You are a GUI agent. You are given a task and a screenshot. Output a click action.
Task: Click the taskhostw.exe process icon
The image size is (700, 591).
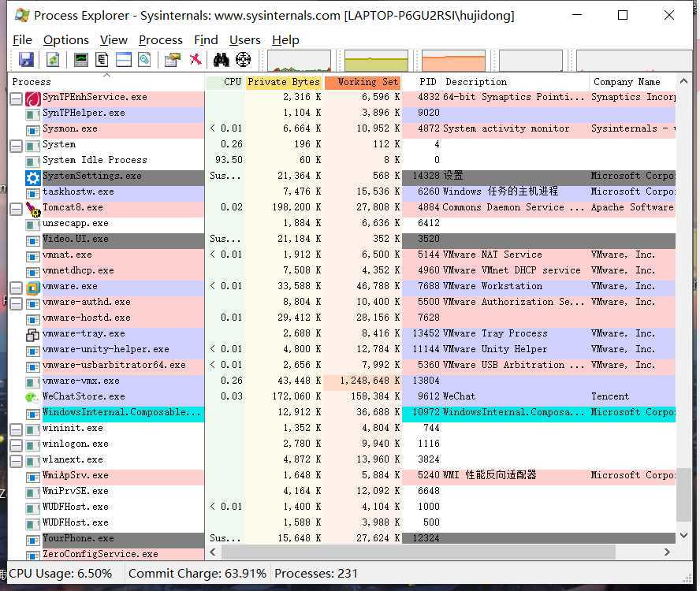pos(32,193)
